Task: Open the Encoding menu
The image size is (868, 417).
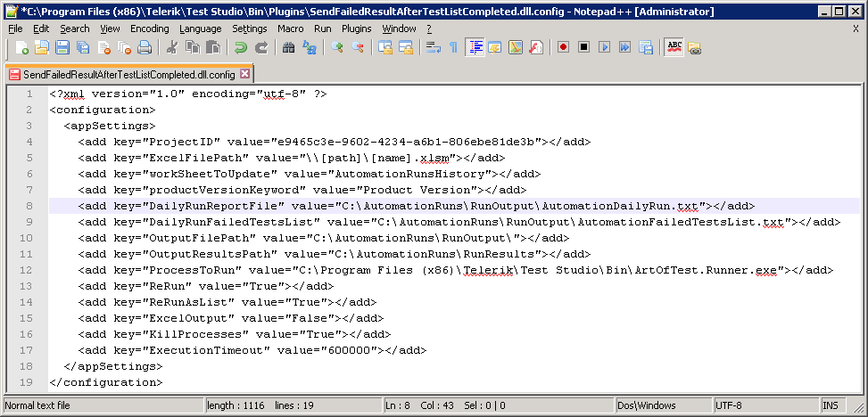Action: coord(150,29)
